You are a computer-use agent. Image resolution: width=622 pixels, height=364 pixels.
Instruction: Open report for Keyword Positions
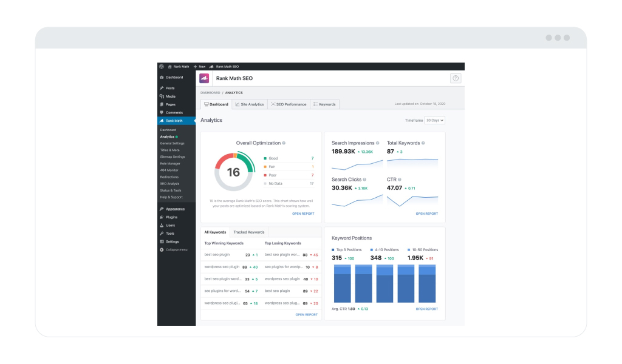click(x=427, y=309)
